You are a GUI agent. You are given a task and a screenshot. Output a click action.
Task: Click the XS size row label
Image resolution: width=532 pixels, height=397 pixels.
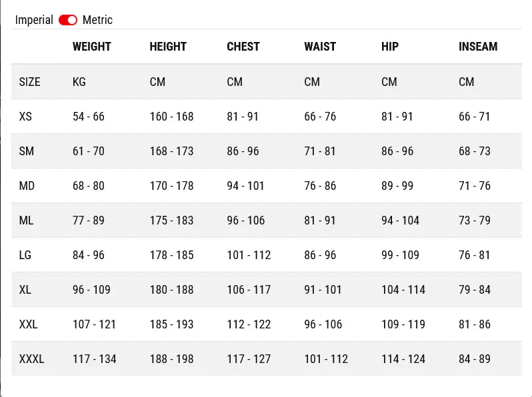[25, 117]
